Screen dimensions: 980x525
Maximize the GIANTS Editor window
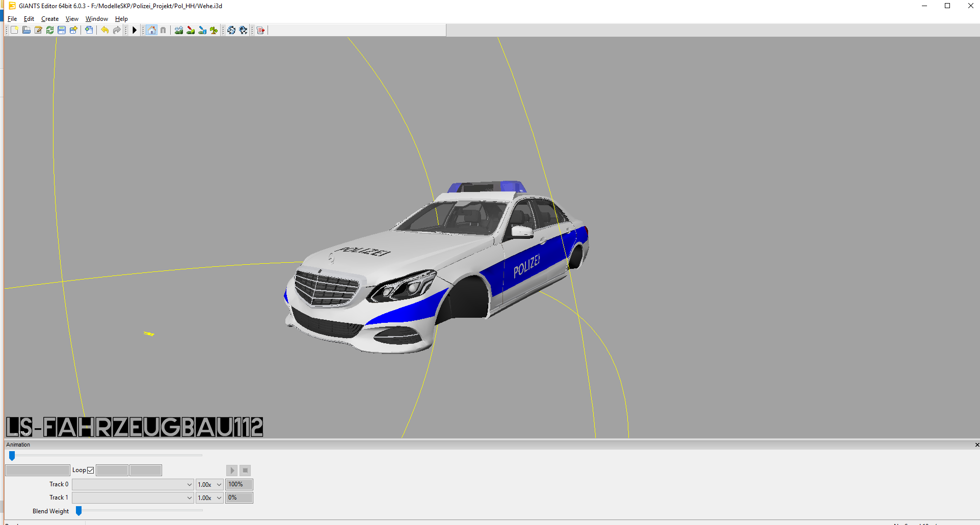coord(947,6)
